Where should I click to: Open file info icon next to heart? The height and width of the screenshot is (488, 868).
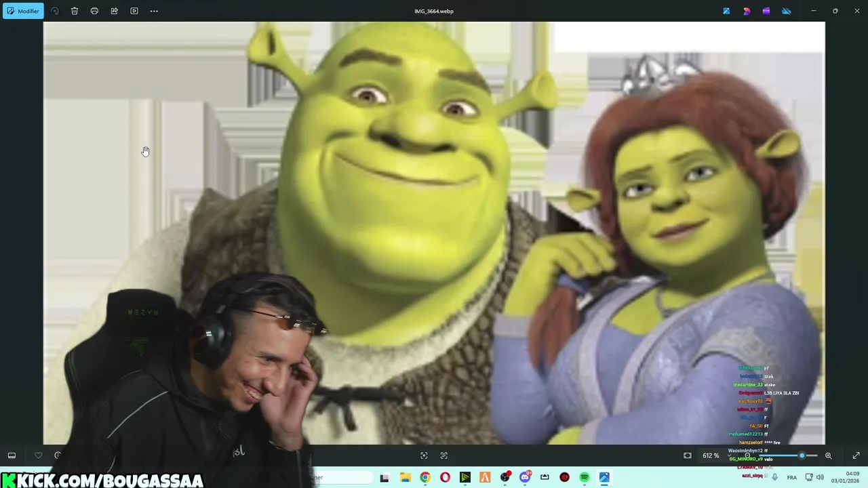pyautogui.click(x=58, y=455)
